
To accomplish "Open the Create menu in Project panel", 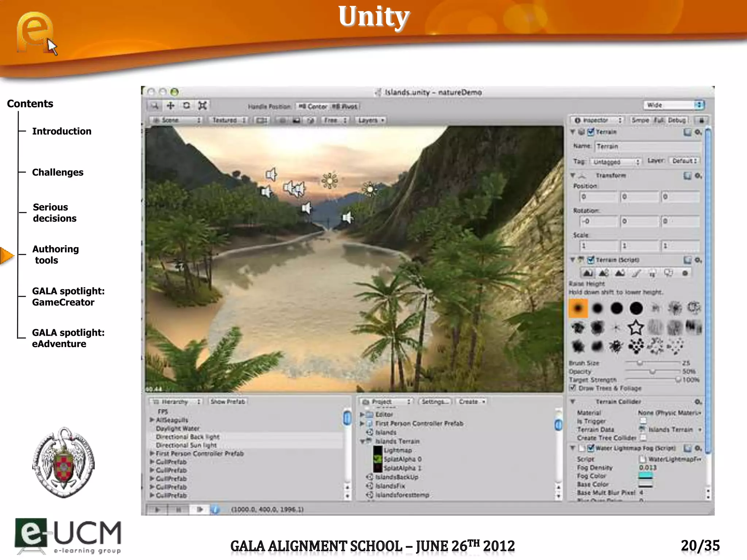I will click(472, 401).
